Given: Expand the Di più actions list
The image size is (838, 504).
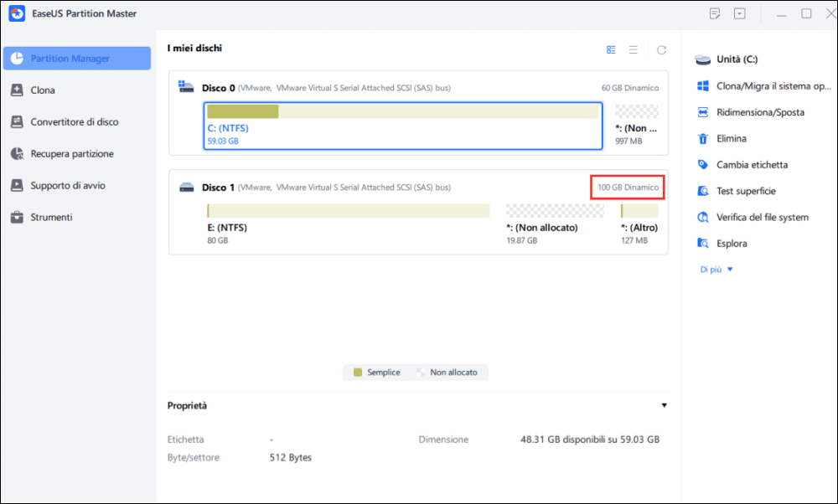Looking at the screenshot, I should [x=716, y=270].
